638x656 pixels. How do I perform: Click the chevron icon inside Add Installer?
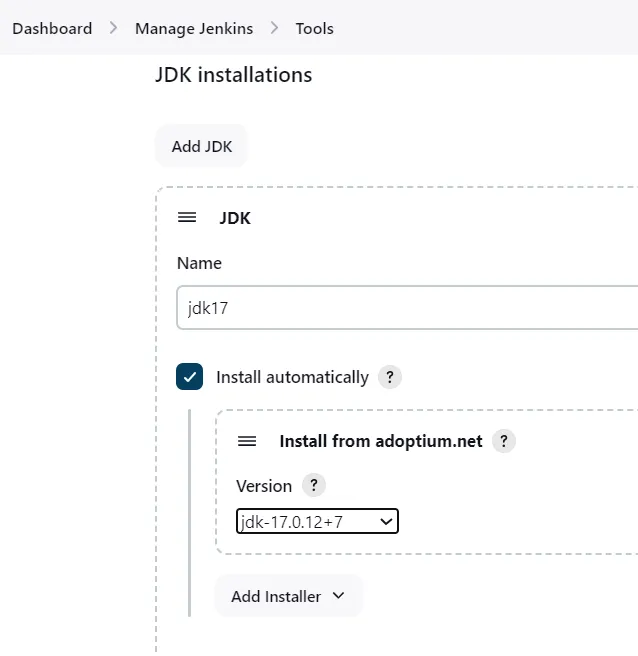(x=338, y=595)
